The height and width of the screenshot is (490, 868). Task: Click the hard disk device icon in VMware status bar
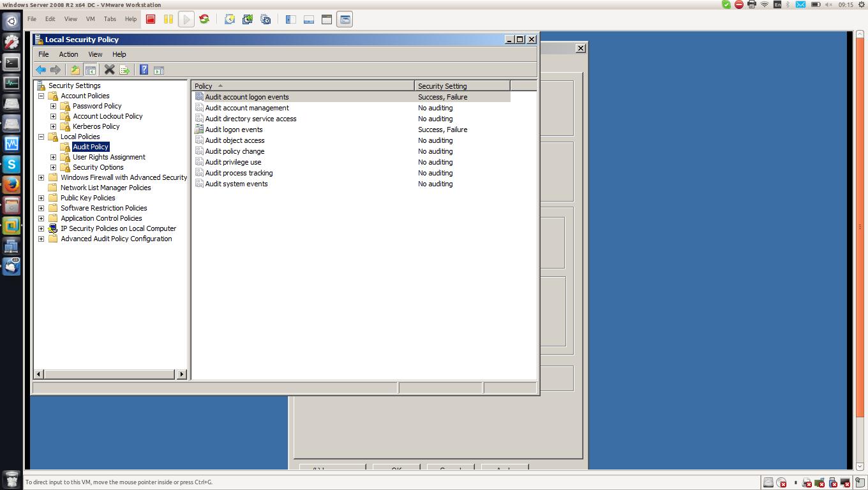coord(768,482)
